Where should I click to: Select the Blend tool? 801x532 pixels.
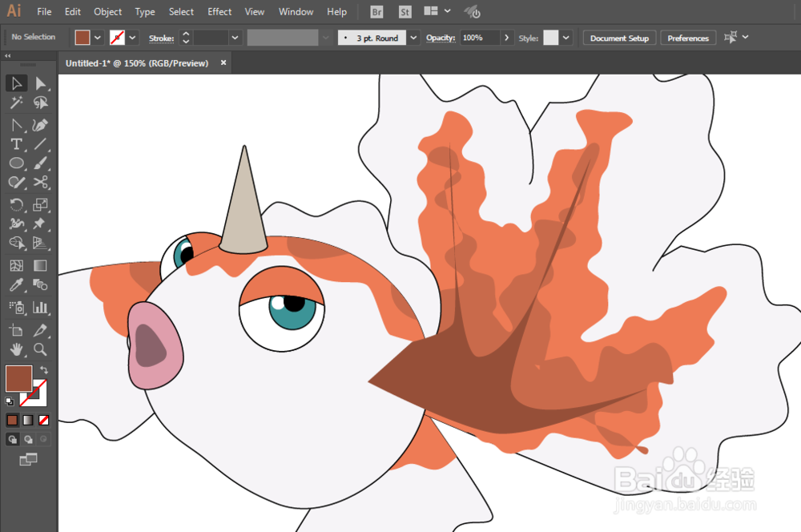coord(40,284)
